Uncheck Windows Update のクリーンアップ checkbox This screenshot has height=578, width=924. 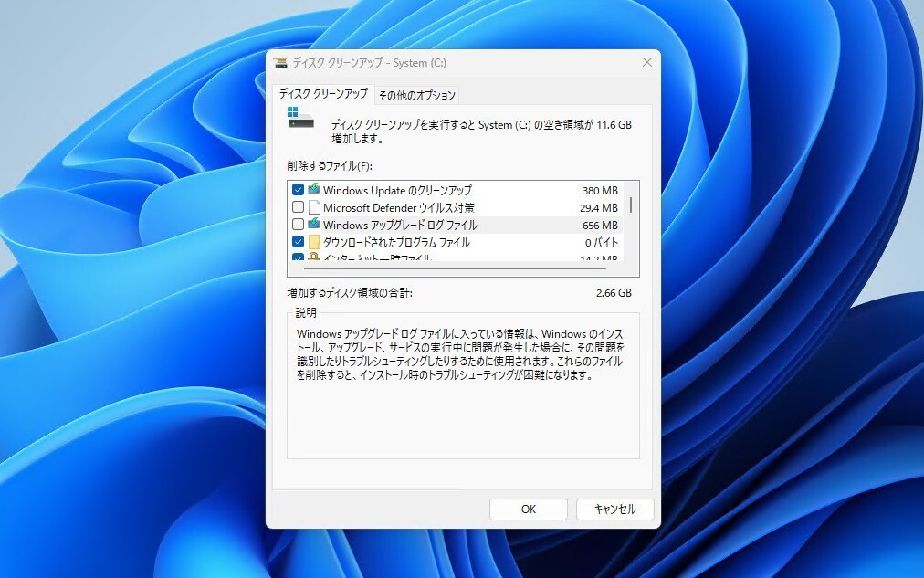click(298, 190)
